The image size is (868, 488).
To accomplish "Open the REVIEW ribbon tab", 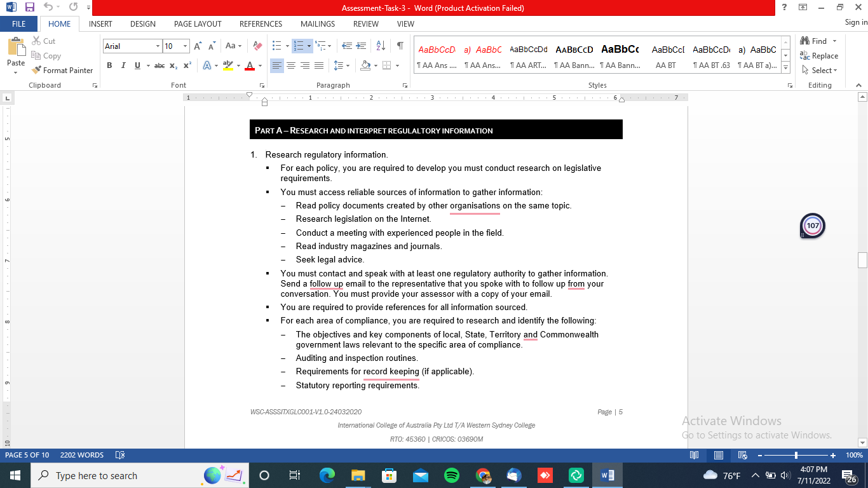I will coord(366,24).
